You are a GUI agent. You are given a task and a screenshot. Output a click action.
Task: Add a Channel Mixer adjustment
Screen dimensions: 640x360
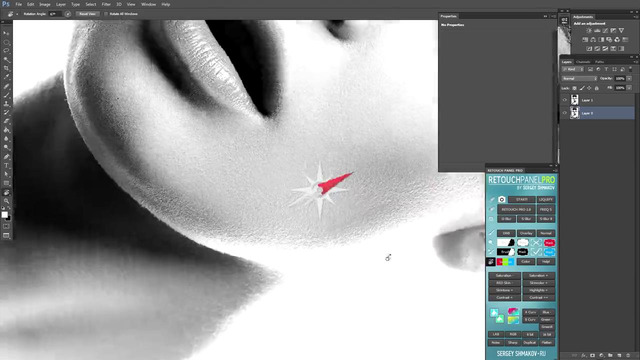(617, 40)
